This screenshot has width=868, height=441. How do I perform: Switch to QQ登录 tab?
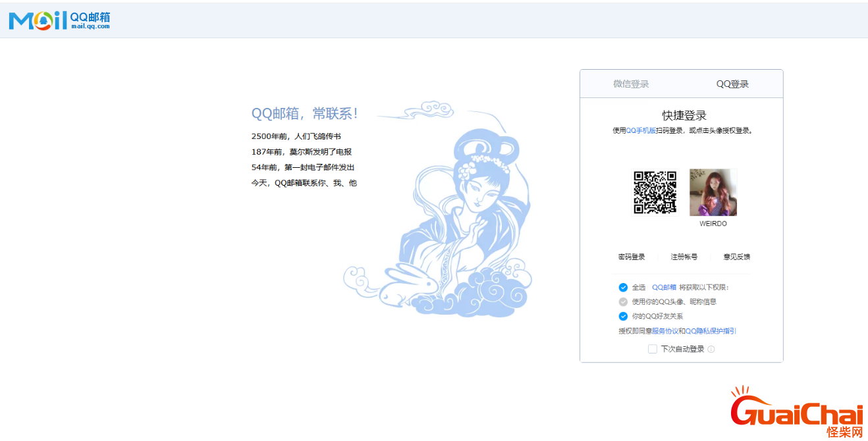[x=732, y=84]
